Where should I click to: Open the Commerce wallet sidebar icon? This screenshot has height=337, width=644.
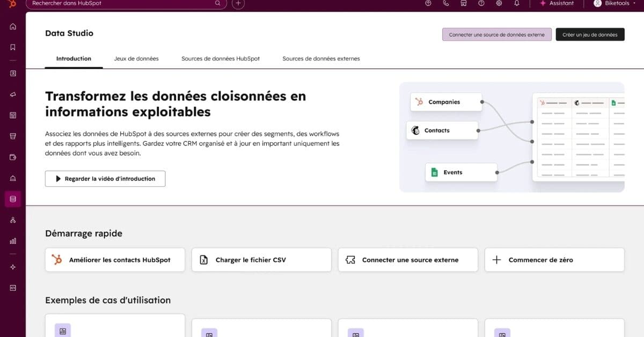(x=13, y=157)
